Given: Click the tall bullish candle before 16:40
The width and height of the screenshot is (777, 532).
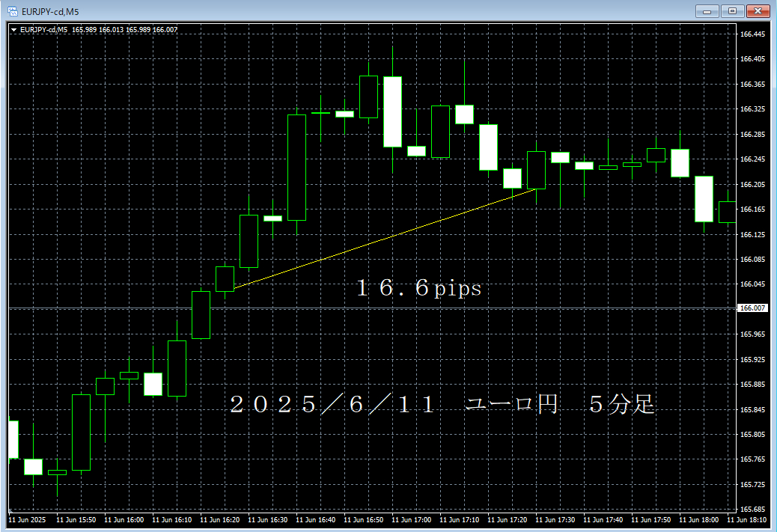Looking at the screenshot, I should coord(296,168).
